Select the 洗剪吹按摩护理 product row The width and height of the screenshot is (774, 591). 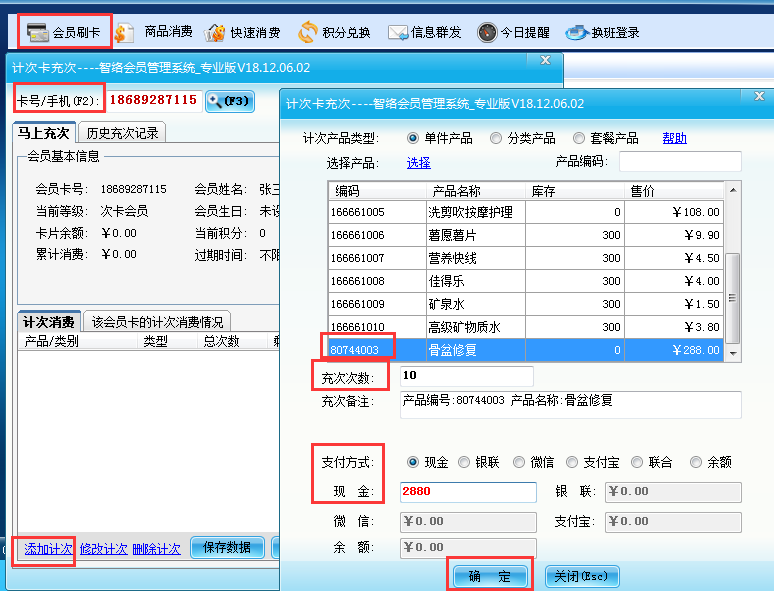pos(526,212)
